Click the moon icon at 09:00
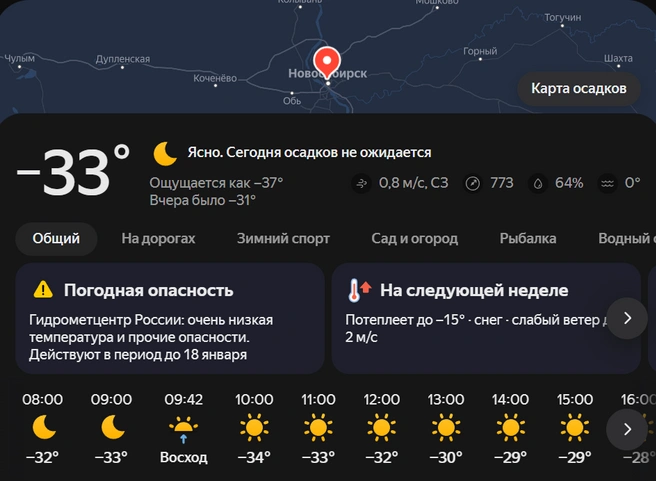Image resolution: width=656 pixels, height=481 pixels. (x=113, y=427)
